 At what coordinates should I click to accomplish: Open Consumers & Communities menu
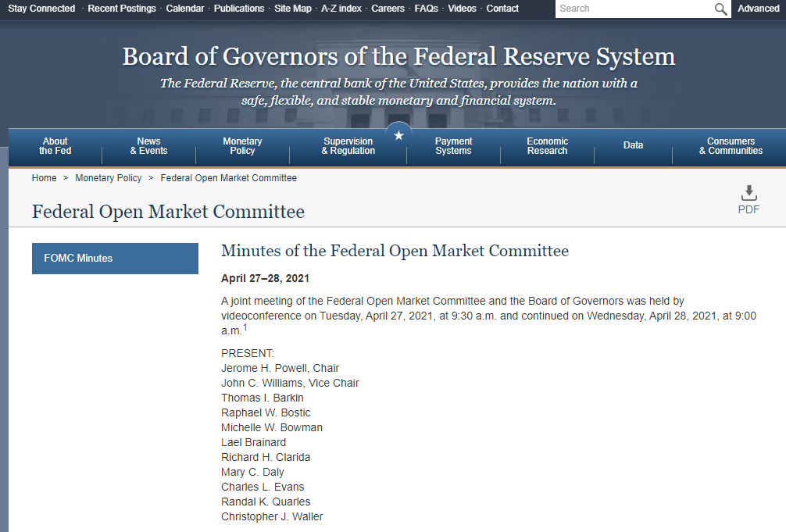coord(731,146)
